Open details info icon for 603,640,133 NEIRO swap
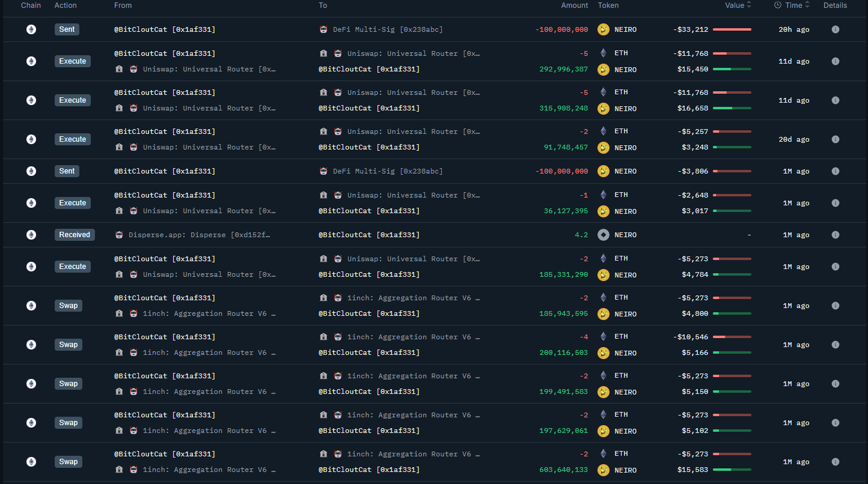868x484 pixels. [835, 462]
